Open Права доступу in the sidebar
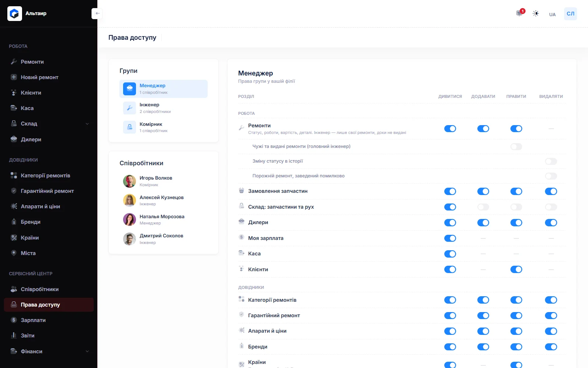 (x=49, y=305)
